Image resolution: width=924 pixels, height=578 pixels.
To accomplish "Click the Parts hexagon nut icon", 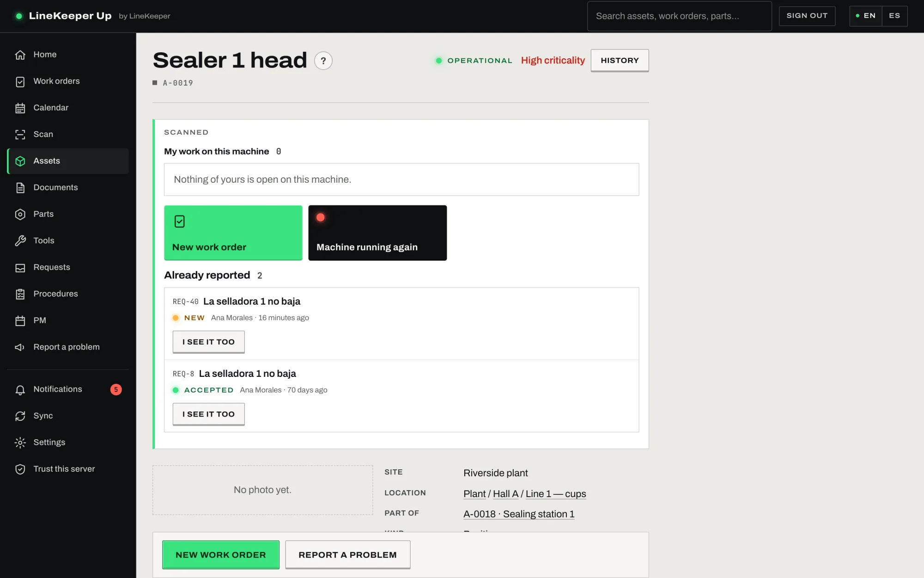I will pyautogui.click(x=20, y=214).
